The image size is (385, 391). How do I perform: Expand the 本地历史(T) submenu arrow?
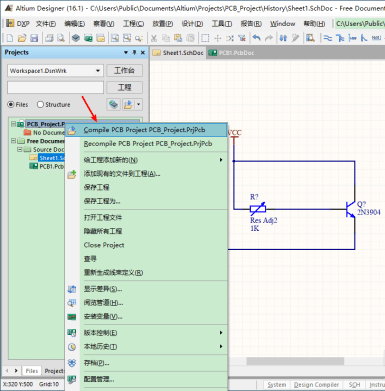221,347
